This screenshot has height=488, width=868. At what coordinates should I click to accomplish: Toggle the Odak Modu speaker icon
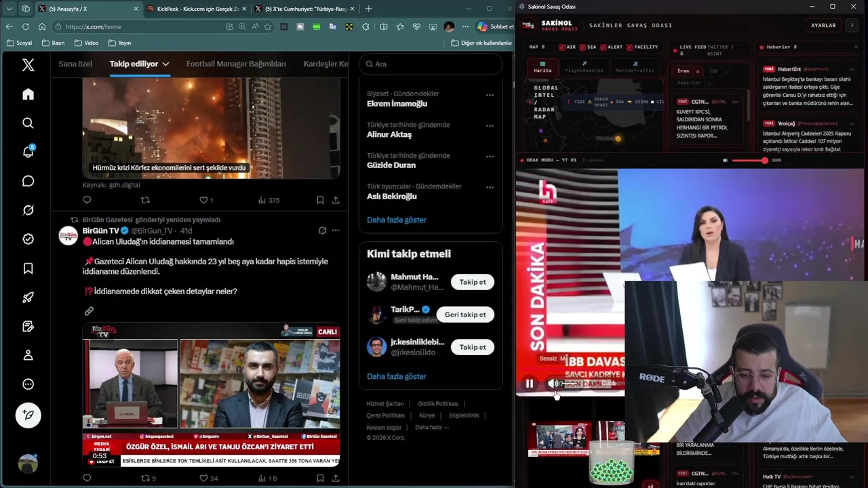pos(725,161)
